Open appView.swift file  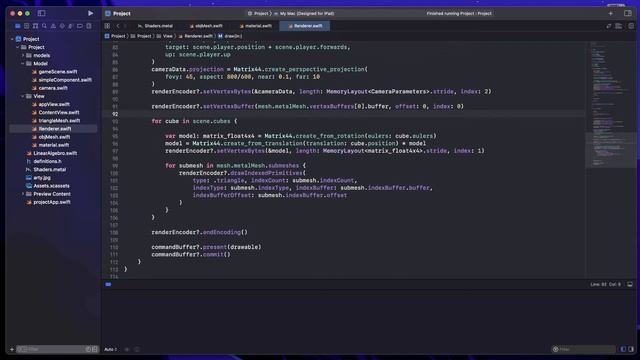click(x=51, y=104)
